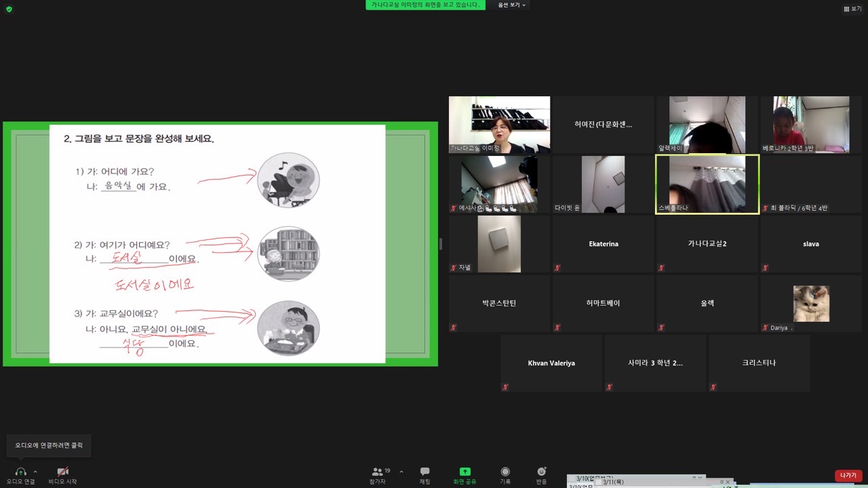Open the 옵션 보기 dropdown

(512, 5)
